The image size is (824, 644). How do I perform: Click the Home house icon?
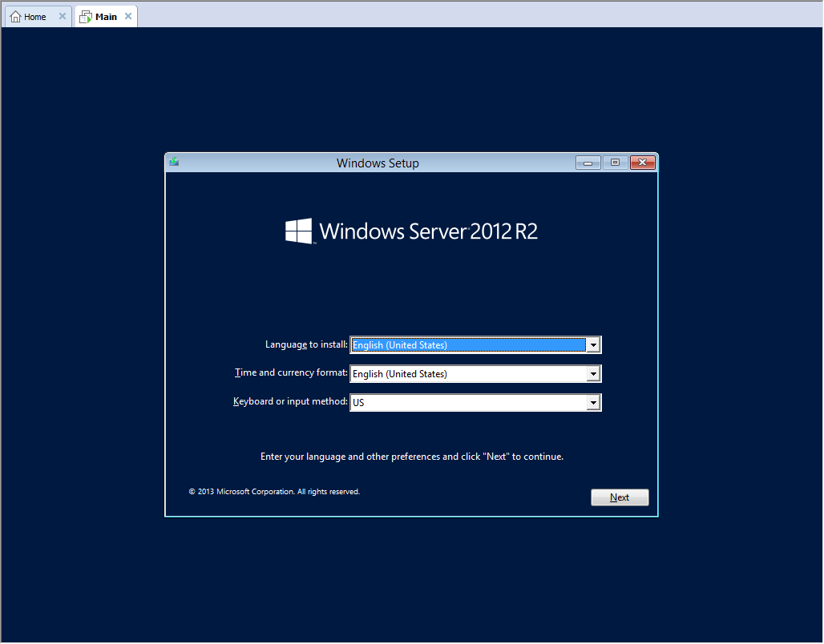(x=16, y=17)
